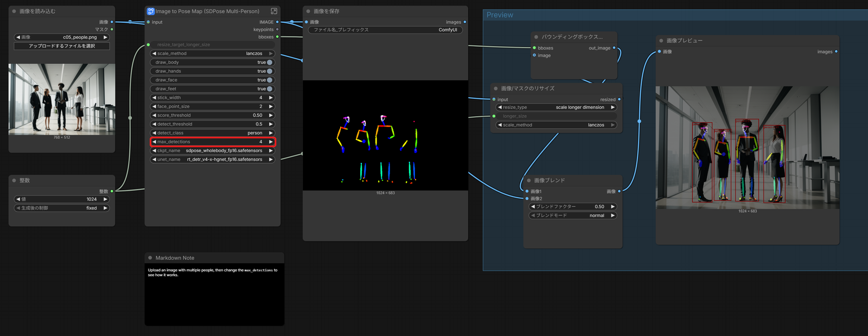Collapse the 画像を読み込む node via its title dot
868x336 pixels.
pos(14,11)
